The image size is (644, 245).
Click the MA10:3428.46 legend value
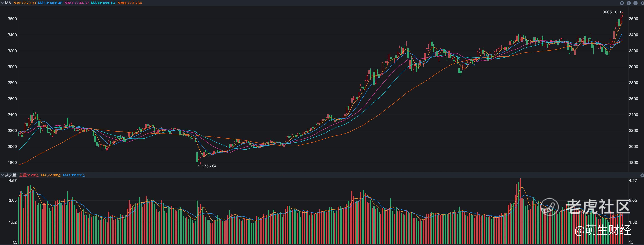tap(50, 3)
